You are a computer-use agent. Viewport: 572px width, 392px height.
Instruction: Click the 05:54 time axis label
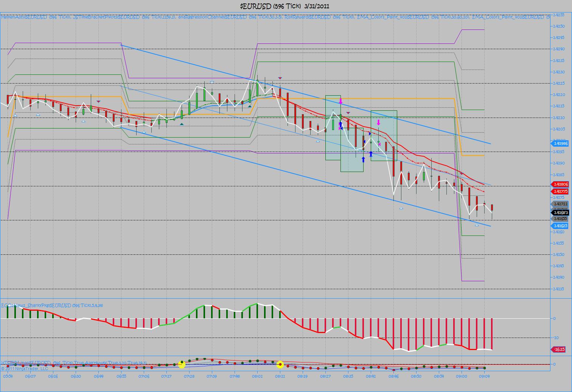click(8, 377)
